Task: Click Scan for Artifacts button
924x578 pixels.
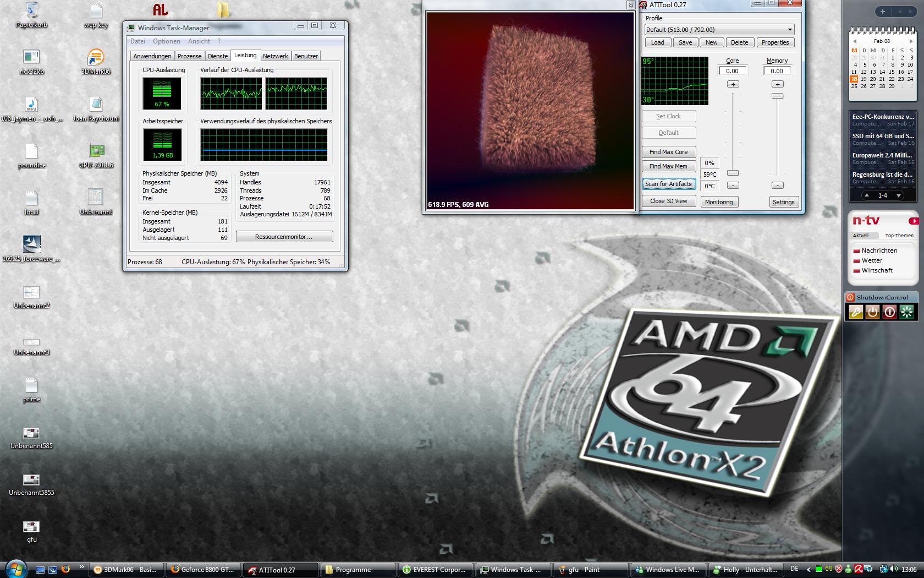Action: [669, 184]
